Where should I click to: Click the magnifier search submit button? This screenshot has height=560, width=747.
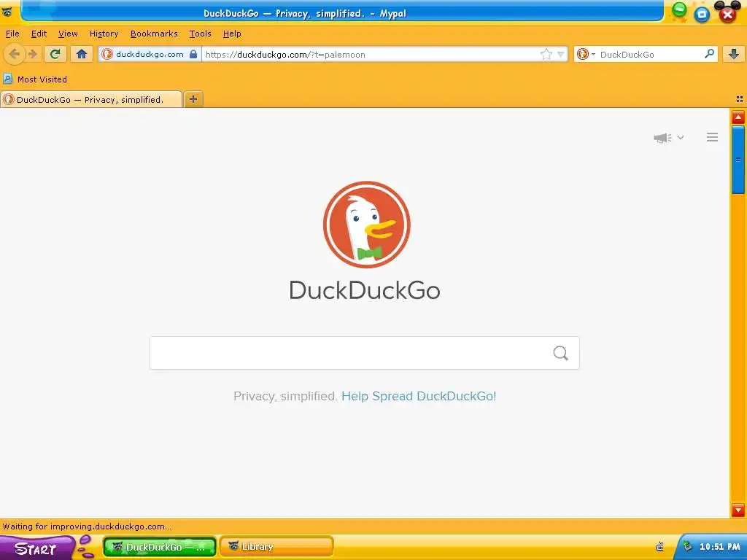(x=561, y=353)
